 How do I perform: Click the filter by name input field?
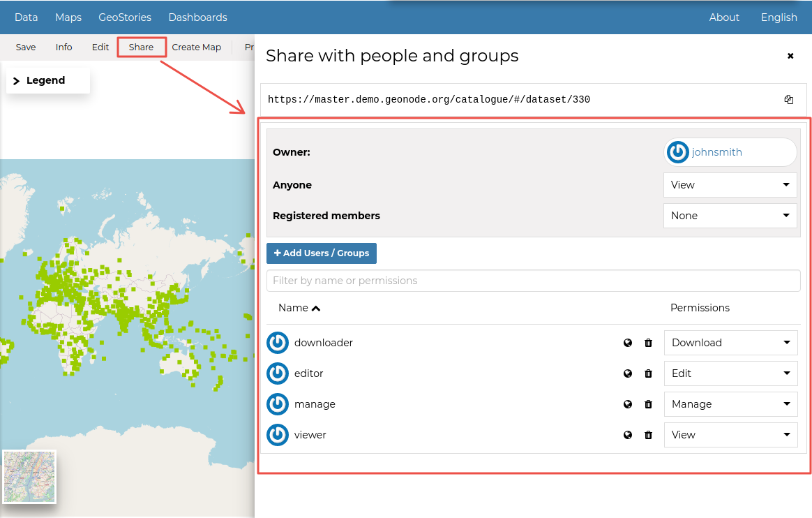pos(533,281)
